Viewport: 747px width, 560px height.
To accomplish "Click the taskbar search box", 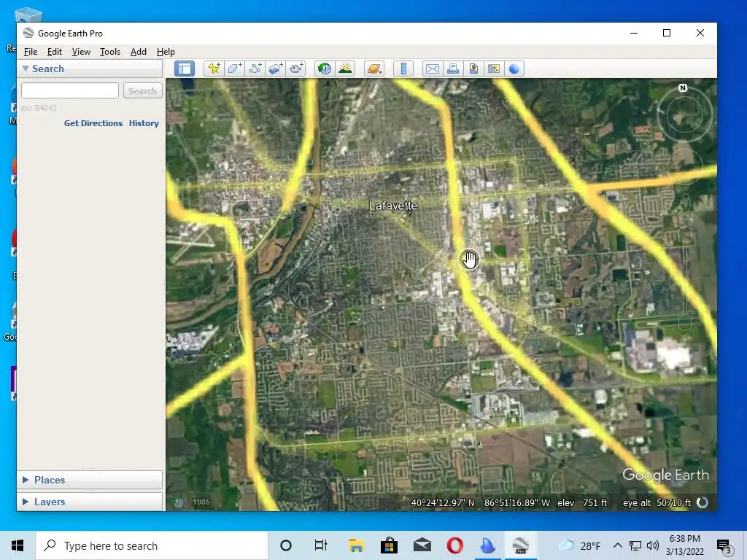I will 152,545.
